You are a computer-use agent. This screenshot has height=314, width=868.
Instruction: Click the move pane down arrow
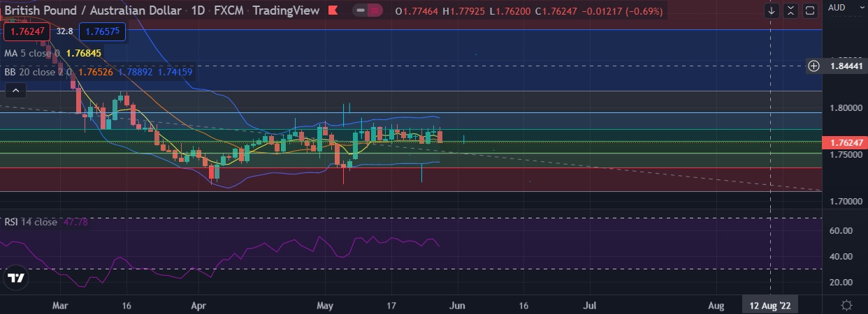[x=772, y=10]
